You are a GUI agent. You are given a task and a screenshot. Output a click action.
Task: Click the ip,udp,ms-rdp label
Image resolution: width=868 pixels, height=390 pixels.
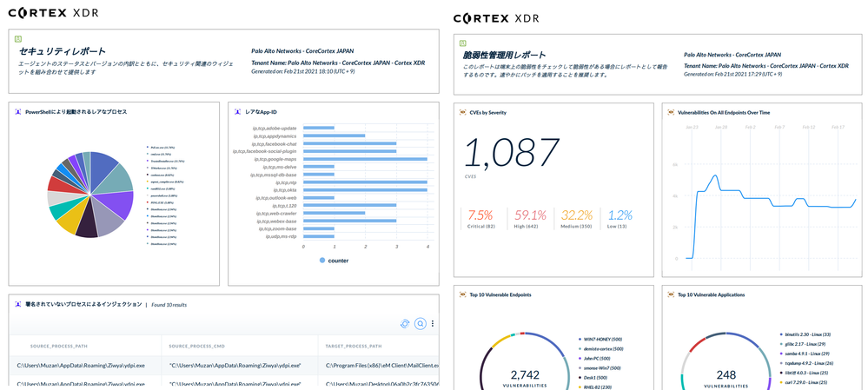click(281, 236)
